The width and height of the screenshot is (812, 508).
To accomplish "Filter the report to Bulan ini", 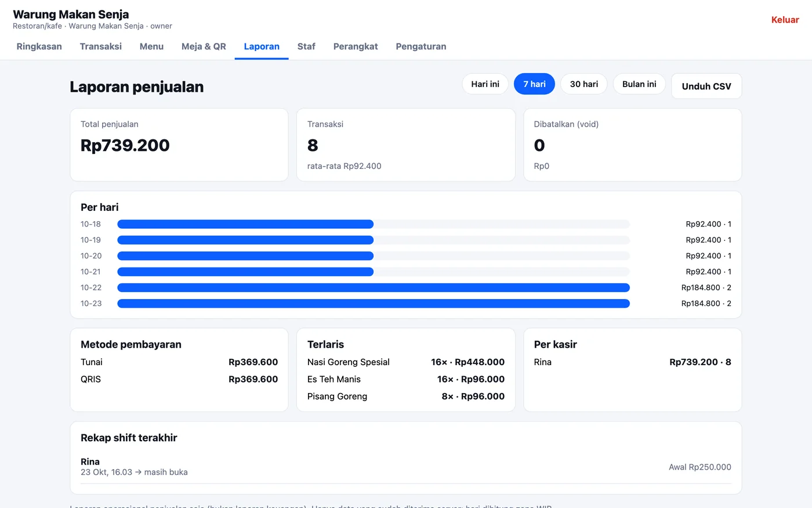I will (639, 84).
